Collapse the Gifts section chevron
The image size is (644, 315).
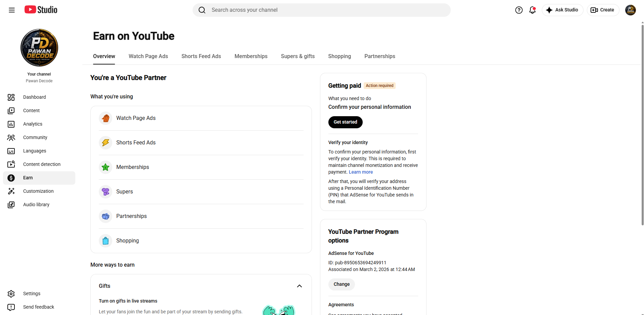click(299, 286)
